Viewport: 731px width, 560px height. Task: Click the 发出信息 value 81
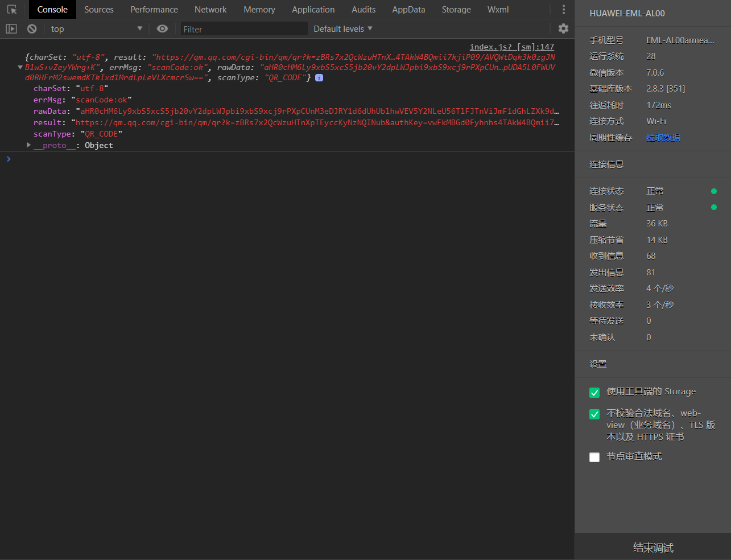click(651, 272)
